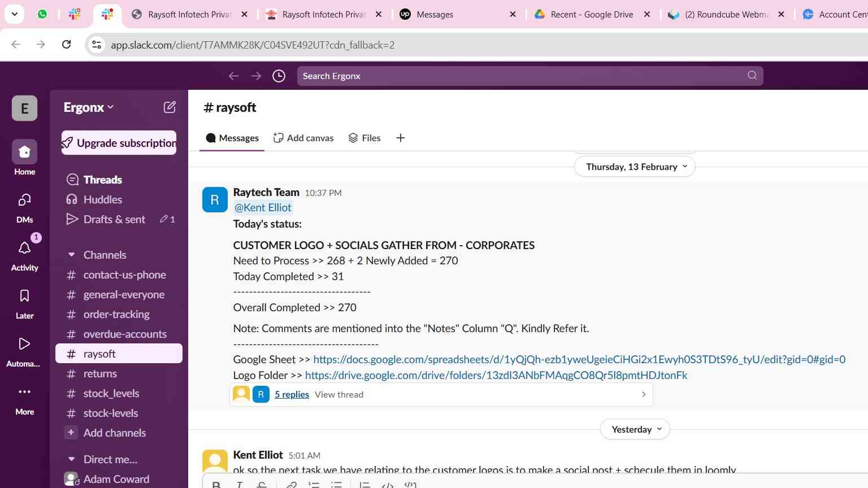Open Drafts & sent
This screenshot has width=868, height=488.
[114, 219]
